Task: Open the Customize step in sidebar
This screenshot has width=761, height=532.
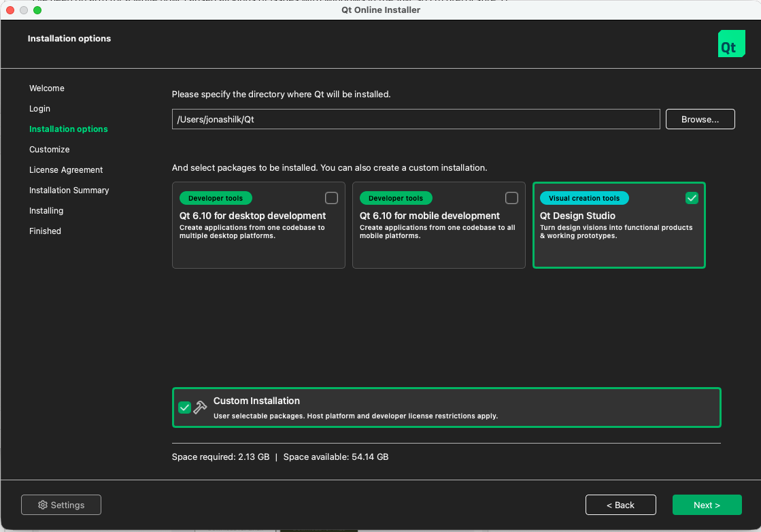Action: pos(49,150)
